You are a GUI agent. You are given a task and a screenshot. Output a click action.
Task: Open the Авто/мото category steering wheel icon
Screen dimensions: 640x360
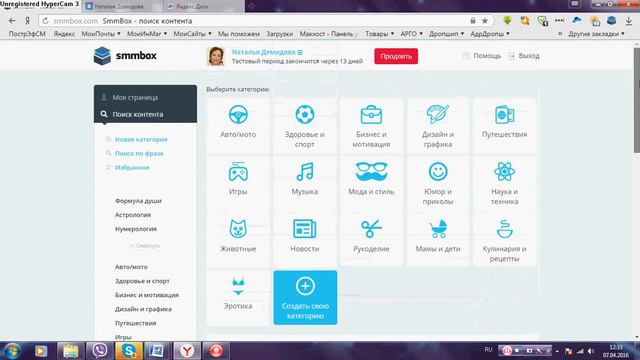(238, 115)
